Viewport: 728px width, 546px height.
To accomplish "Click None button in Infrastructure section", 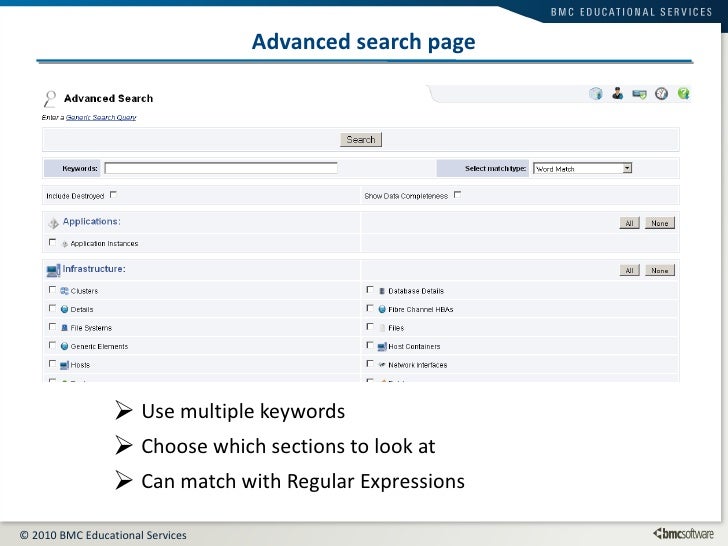I will (x=660, y=271).
